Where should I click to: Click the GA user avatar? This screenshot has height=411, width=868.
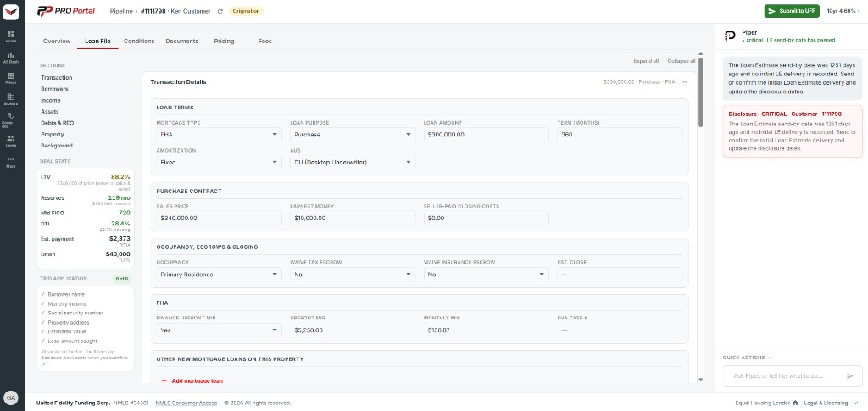click(11, 397)
